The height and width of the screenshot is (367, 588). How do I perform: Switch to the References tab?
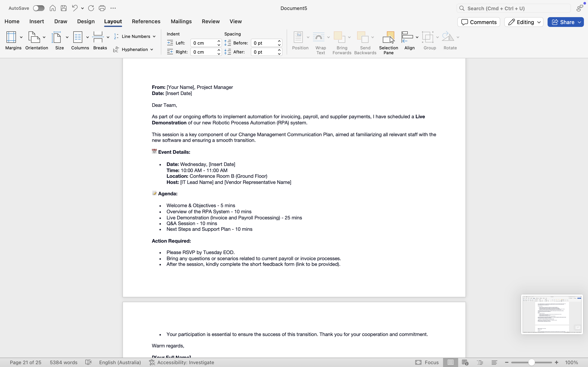pyautogui.click(x=146, y=21)
